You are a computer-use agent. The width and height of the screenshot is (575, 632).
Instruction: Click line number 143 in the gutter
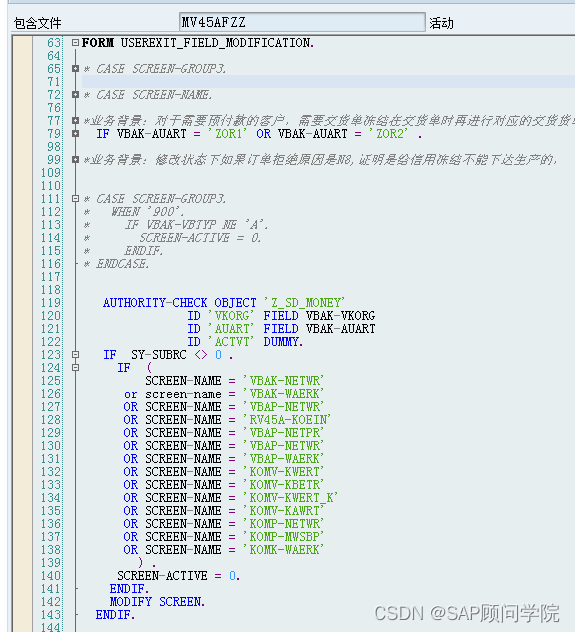[51, 615]
